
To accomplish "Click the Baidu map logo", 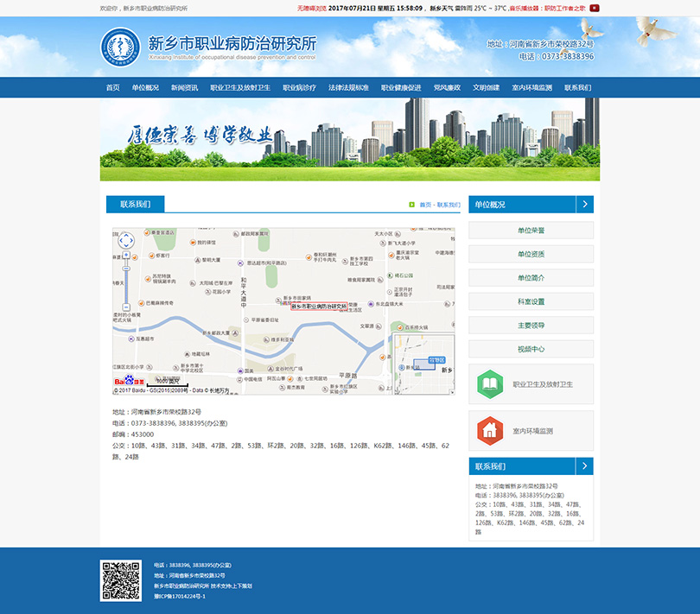I will click(x=126, y=380).
